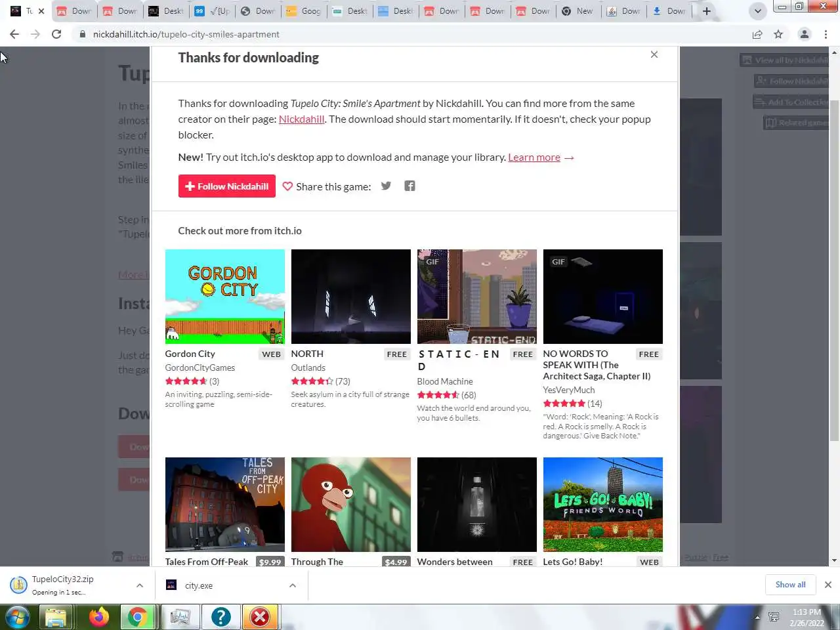This screenshot has height=630, width=840.
Task: Open the GordonCityGames author link
Action: click(200, 367)
